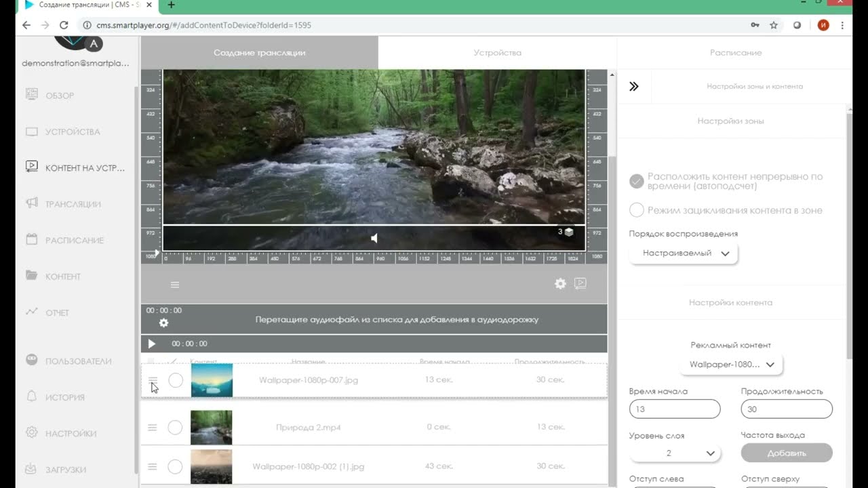The image size is (868, 488).
Task: Click the Время начала field containing 13
Action: (675, 409)
